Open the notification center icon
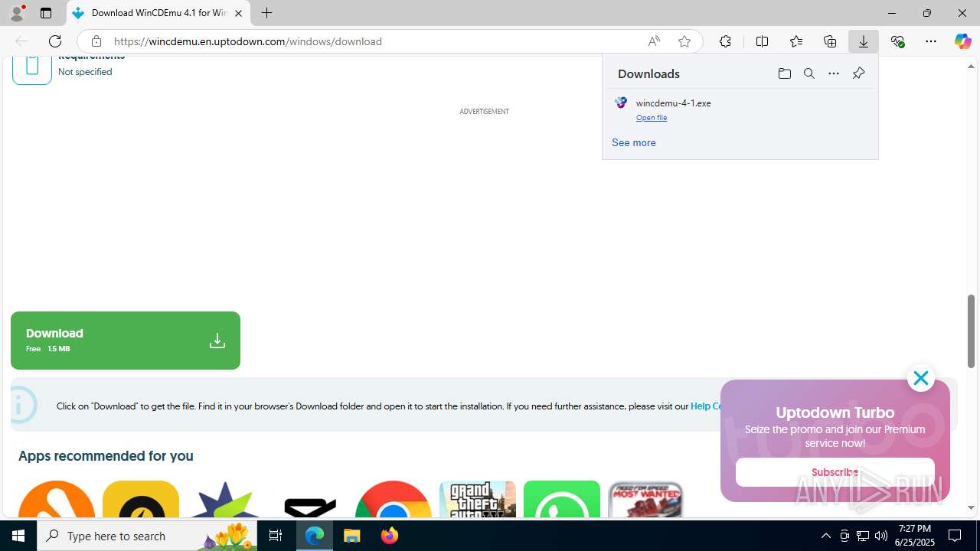980x551 pixels. [x=955, y=536]
